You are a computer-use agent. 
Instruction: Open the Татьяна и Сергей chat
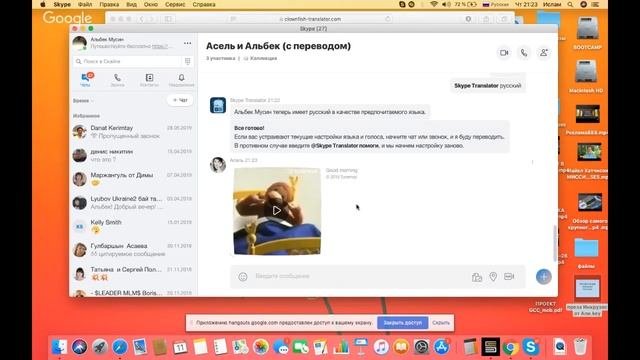click(x=133, y=273)
